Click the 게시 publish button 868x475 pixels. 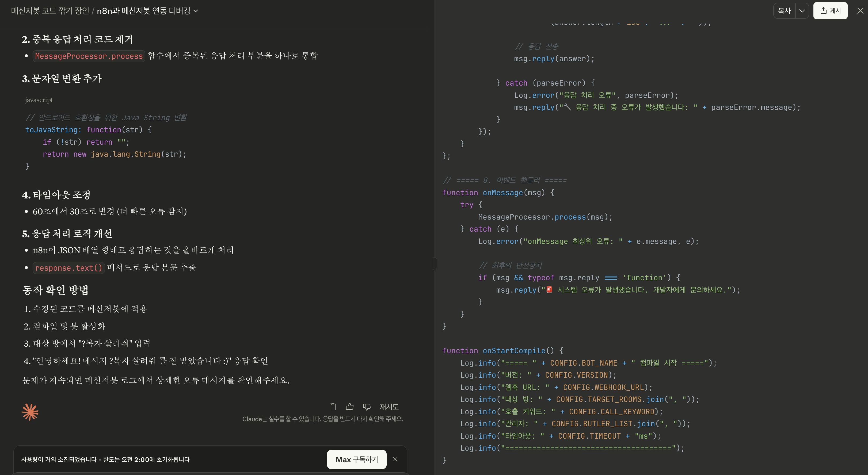tap(830, 11)
